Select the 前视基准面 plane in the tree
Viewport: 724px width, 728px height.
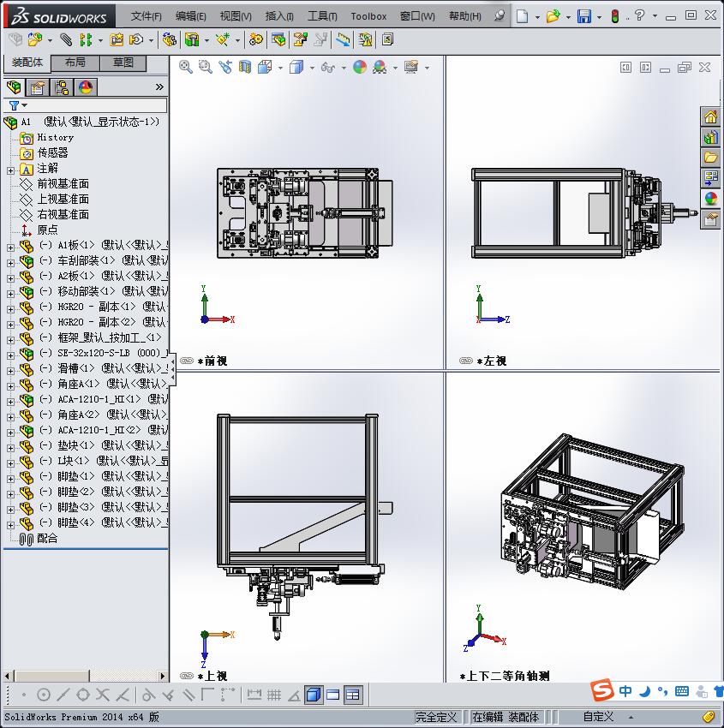pos(63,184)
